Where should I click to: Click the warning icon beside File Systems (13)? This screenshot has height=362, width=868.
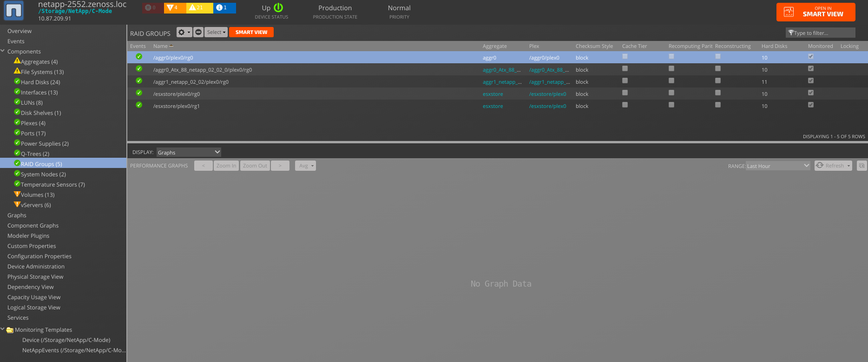17,71
